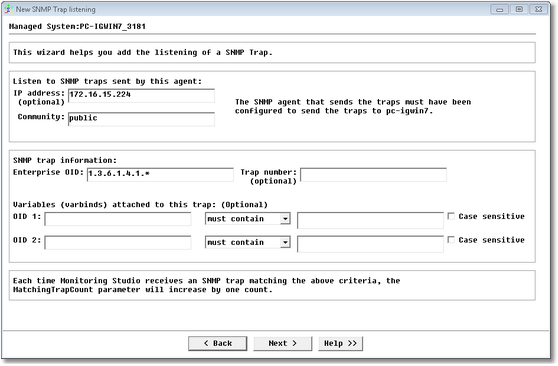Proceed with the Next button

pyautogui.click(x=283, y=343)
